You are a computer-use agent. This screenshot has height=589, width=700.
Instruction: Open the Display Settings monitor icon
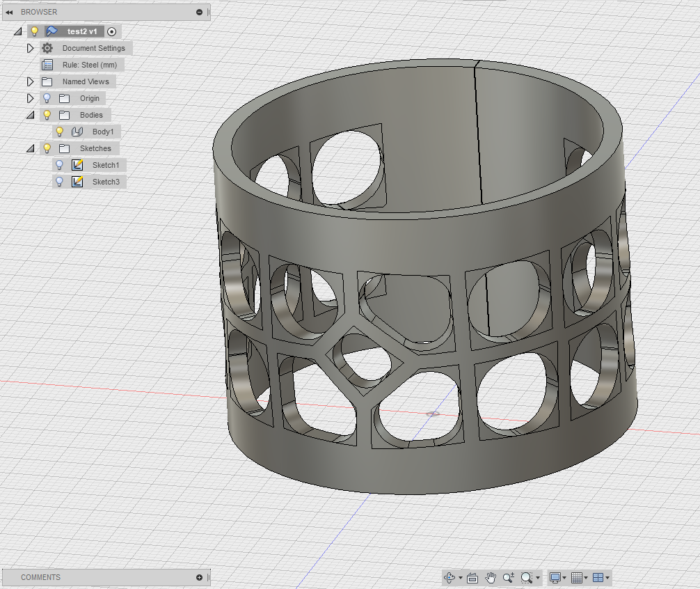tap(555, 577)
